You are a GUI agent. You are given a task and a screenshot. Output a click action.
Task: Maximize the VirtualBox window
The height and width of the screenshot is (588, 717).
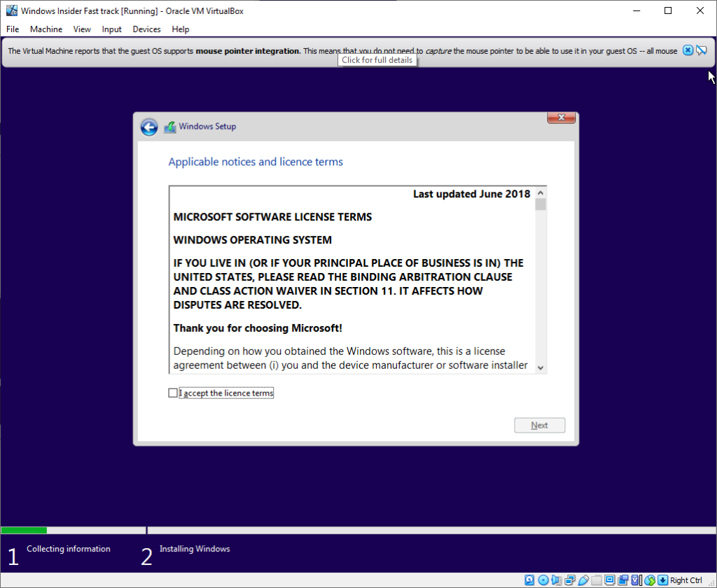click(x=668, y=10)
